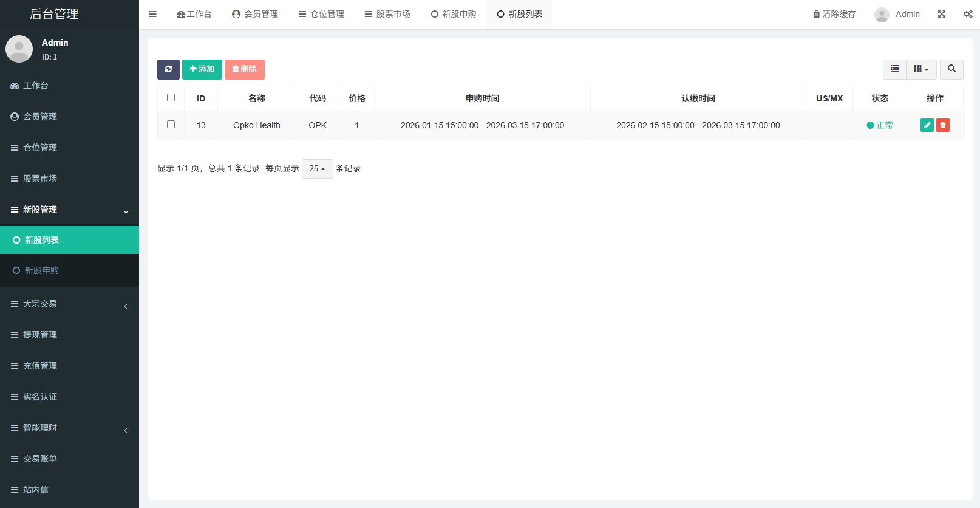Click the refresh table icon button
Viewport: 980px width, 508px height.
(168, 69)
